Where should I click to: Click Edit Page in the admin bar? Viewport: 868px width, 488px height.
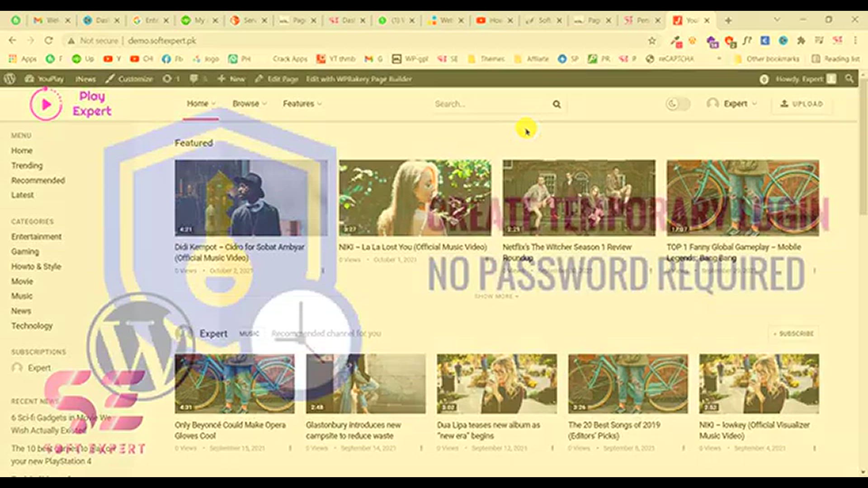tap(276, 79)
